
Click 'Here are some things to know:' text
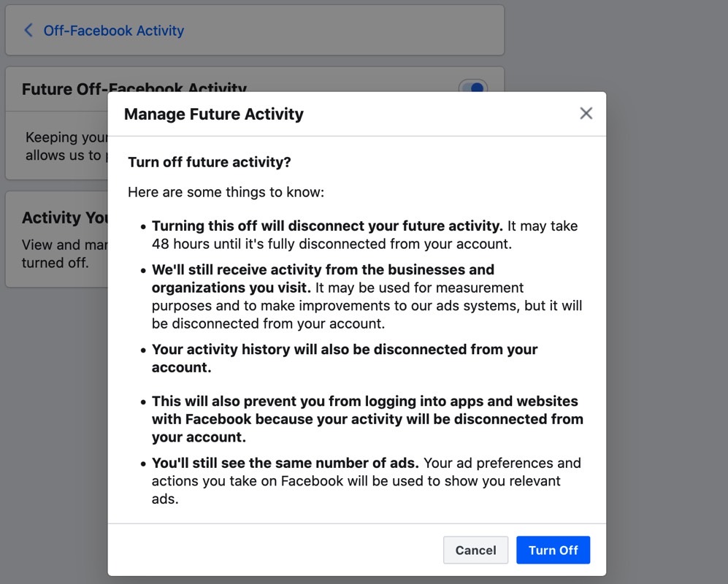tap(226, 192)
